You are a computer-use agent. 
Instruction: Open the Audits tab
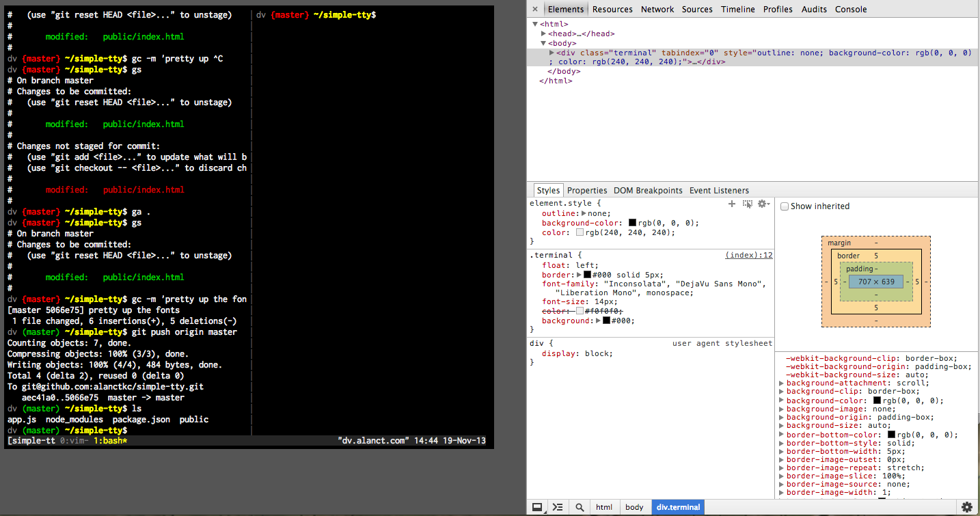814,10
